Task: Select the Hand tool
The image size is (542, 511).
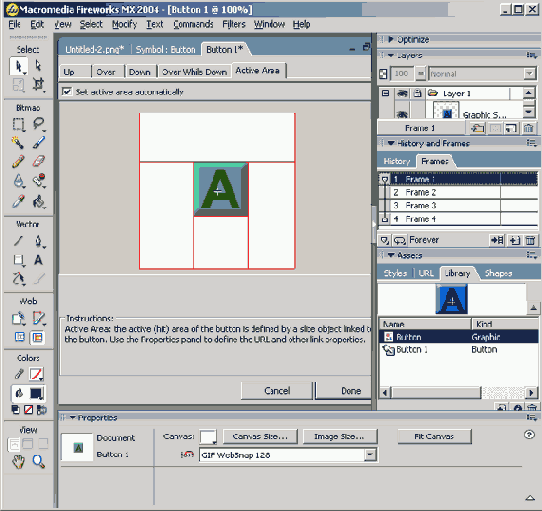Action: [x=18, y=462]
